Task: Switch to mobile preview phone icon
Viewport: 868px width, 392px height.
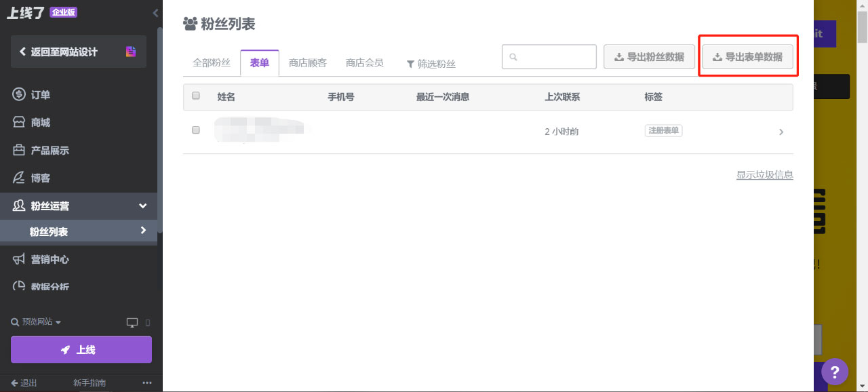Action: (148, 323)
